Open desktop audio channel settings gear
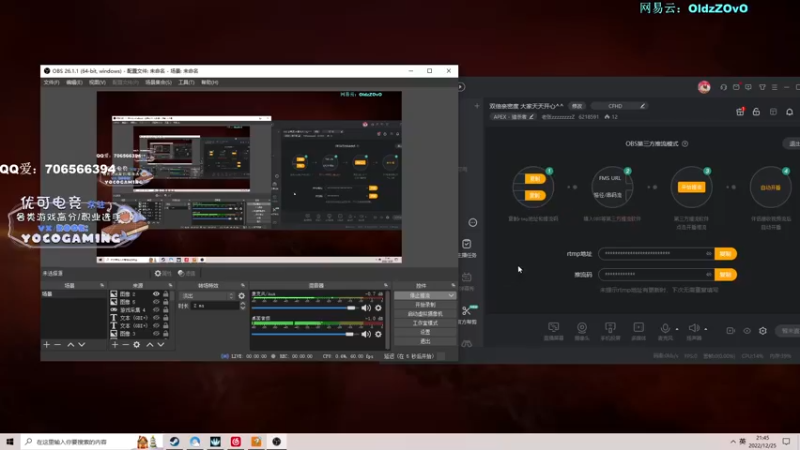The width and height of the screenshot is (800, 450). pos(378,334)
